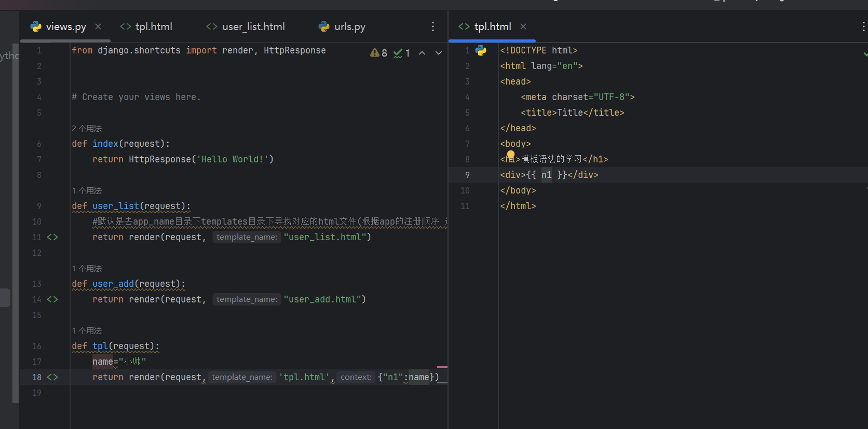Click HTML icon on user_list.html tab
Screen dimensions: 868x429
click(x=212, y=26)
